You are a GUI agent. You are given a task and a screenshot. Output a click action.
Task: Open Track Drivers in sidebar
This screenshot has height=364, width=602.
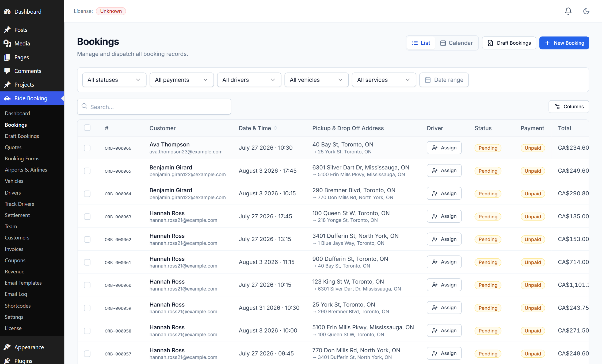pyautogui.click(x=19, y=204)
